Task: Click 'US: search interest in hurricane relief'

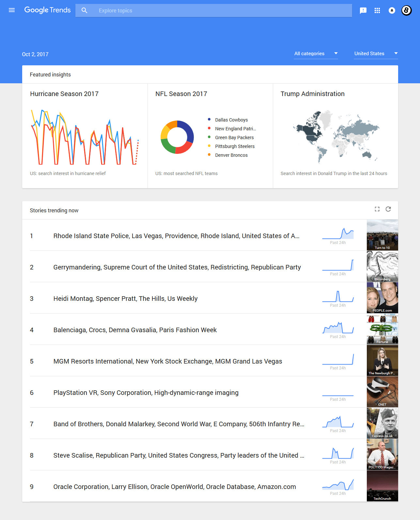Action: click(x=68, y=173)
